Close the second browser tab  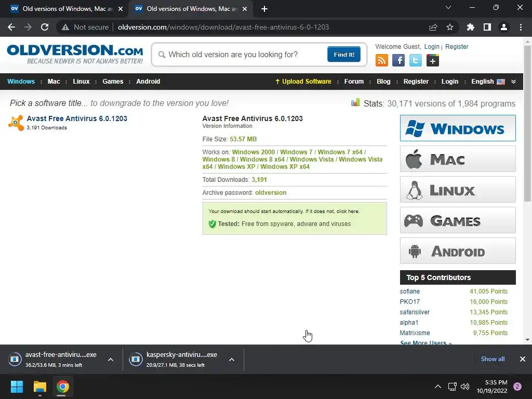coord(245,9)
